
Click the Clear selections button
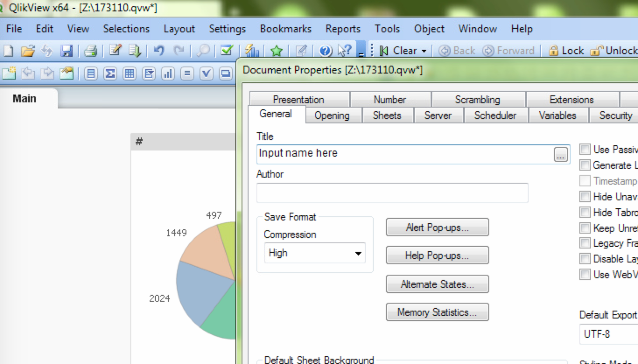[x=398, y=51]
